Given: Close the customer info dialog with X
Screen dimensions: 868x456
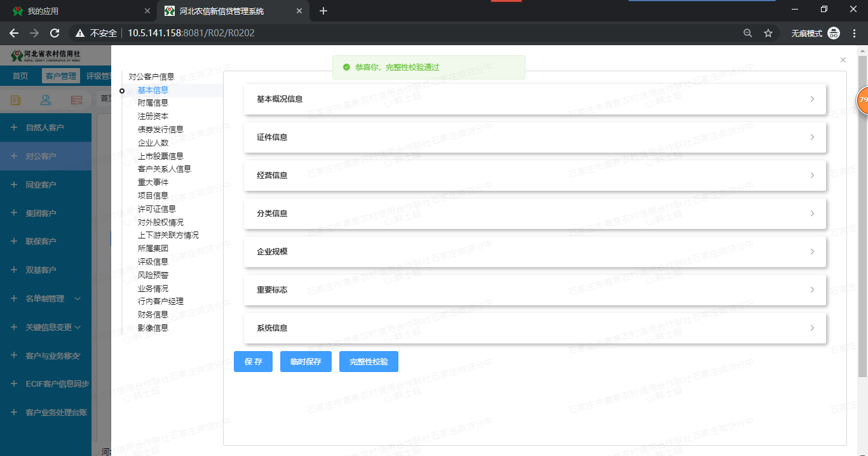Looking at the screenshot, I should 843,60.
